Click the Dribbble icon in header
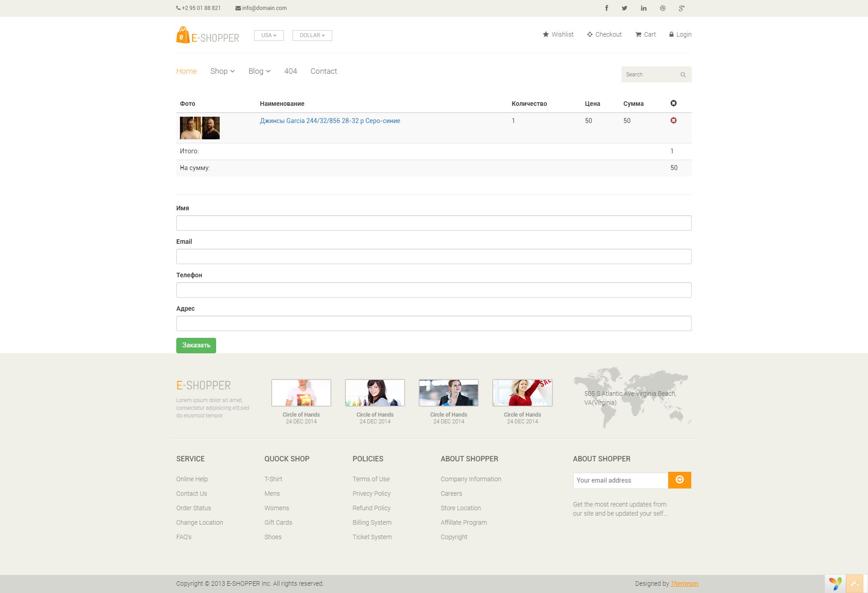The image size is (868, 593). pos(662,8)
